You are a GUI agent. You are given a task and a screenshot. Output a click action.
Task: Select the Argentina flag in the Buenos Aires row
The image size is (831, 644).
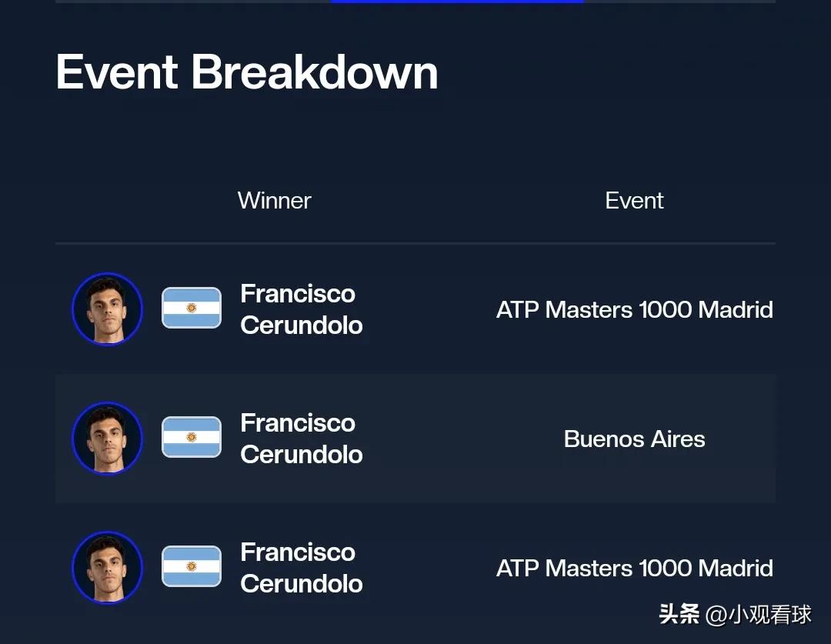[192, 437]
